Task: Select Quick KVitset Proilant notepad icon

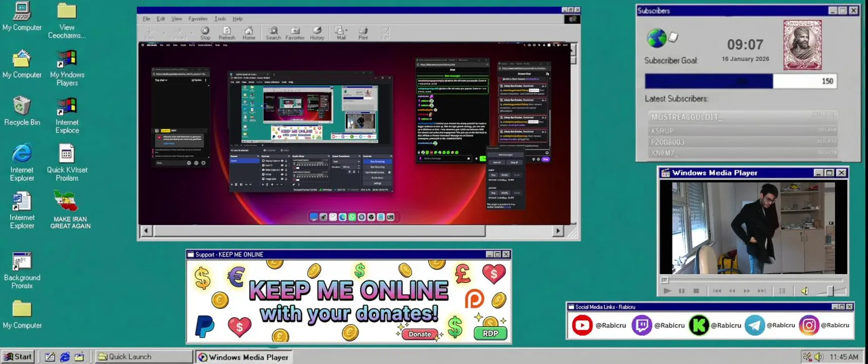Action: click(x=67, y=163)
